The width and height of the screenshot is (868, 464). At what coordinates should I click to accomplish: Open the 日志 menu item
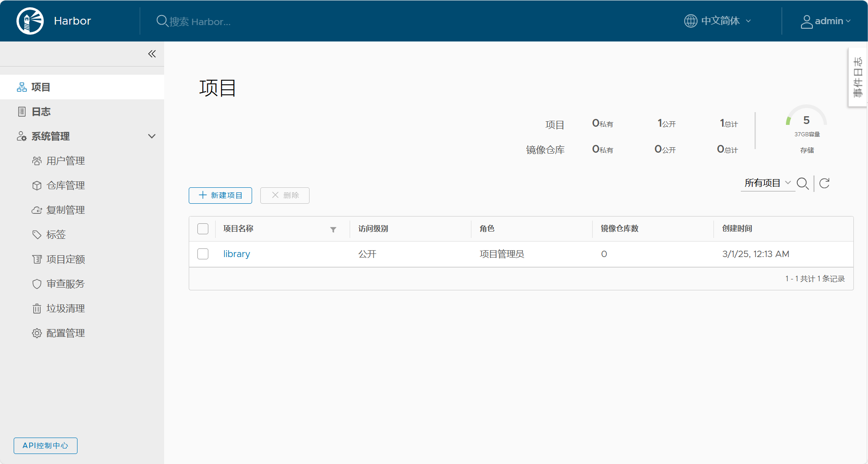pyautogui.click(x=82, y=112)
